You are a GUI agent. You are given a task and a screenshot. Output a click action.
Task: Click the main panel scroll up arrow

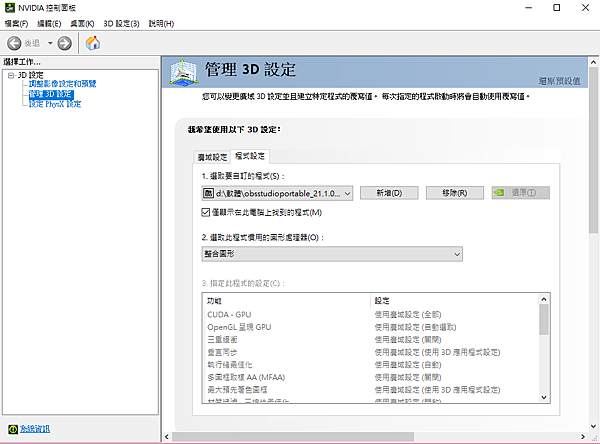pyautogui.click(x=593, y=62)
